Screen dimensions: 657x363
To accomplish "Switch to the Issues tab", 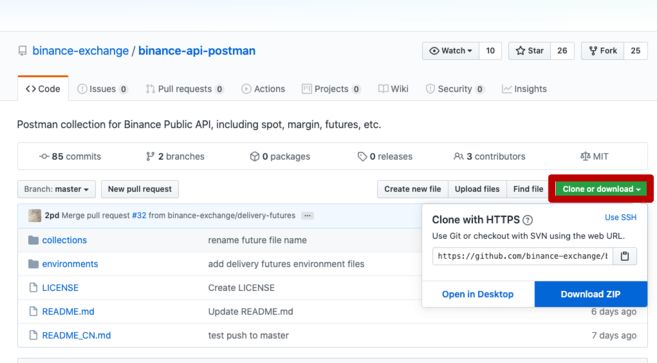I will (x=102, y=89).
